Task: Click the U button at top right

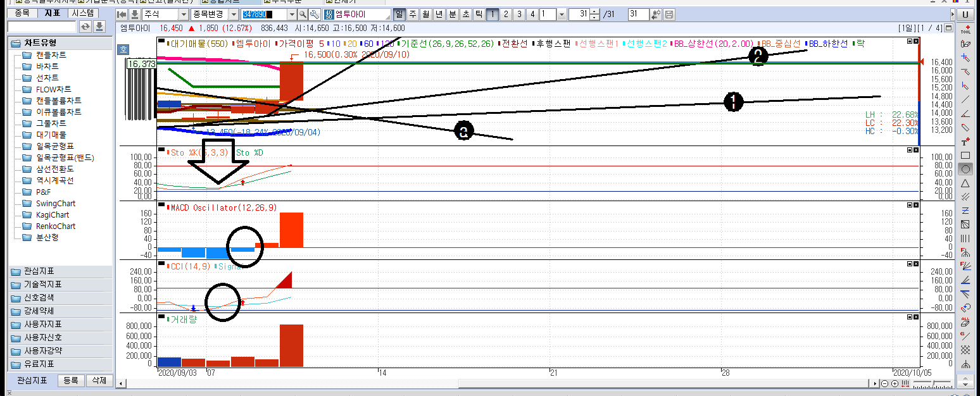Action: 965,14
